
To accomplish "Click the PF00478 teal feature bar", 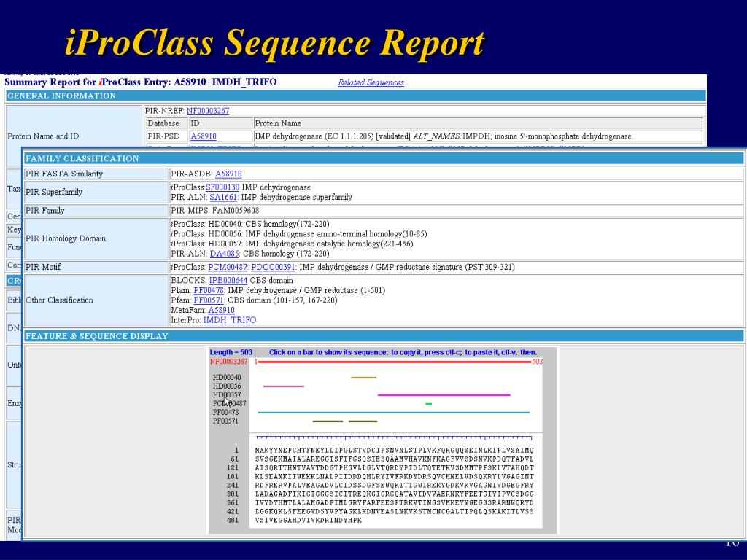I will [393, 413].
